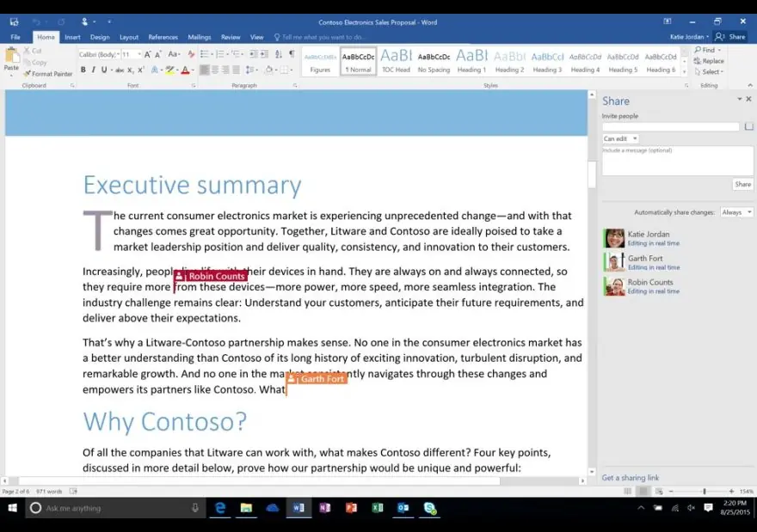Apply text highlight color
Image resolution: width=757 pixels, height=532 pixels.
169,70
